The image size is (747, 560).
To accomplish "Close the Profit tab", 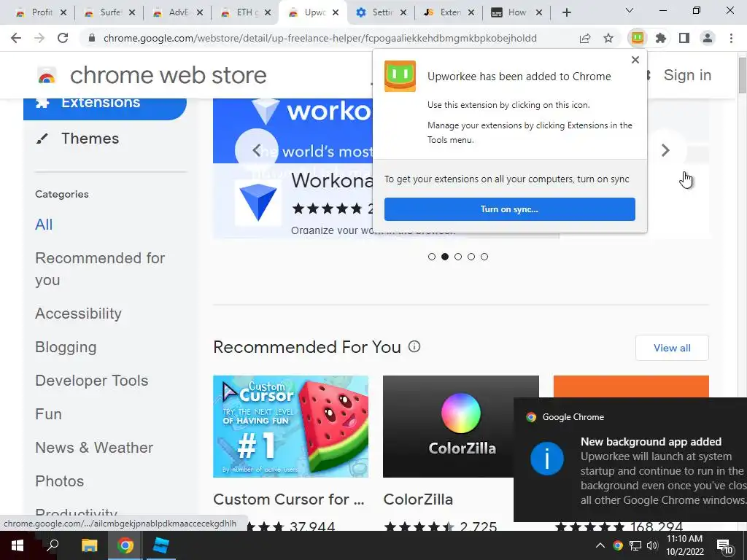I will [x=64, y=13].
